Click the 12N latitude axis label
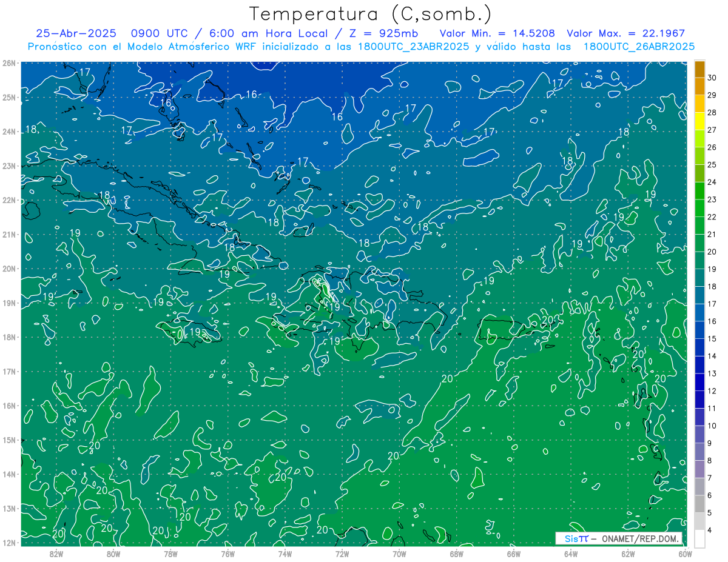 click(x=8, y=543)
